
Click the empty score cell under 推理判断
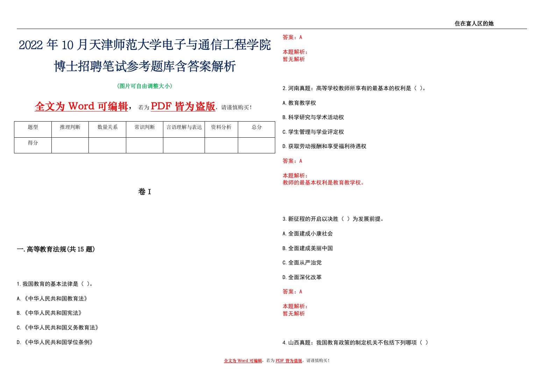click(x=70, y=145)
